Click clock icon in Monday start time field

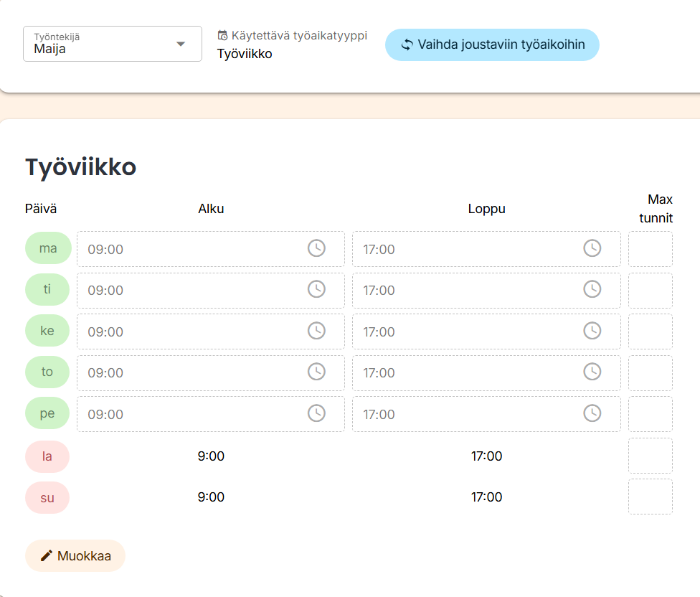pyautogui.click(x=316, y=248)
